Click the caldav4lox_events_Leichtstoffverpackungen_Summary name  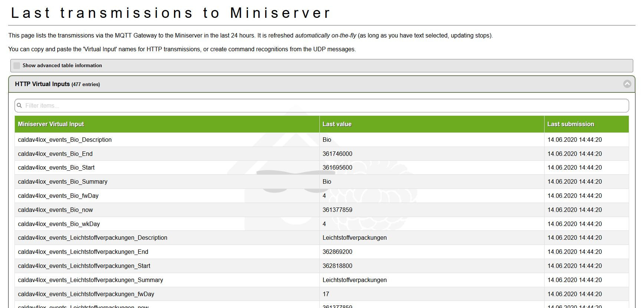tap(91, 280)
